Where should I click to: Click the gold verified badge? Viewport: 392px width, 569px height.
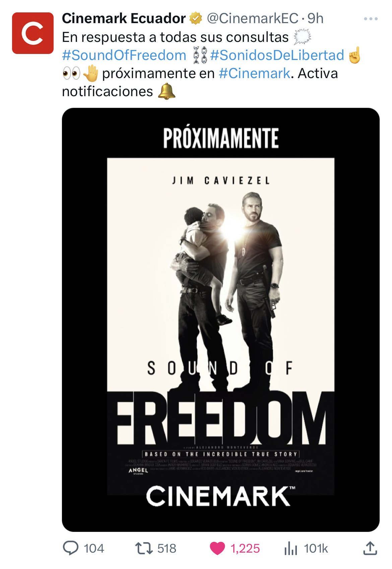(196, 18)
